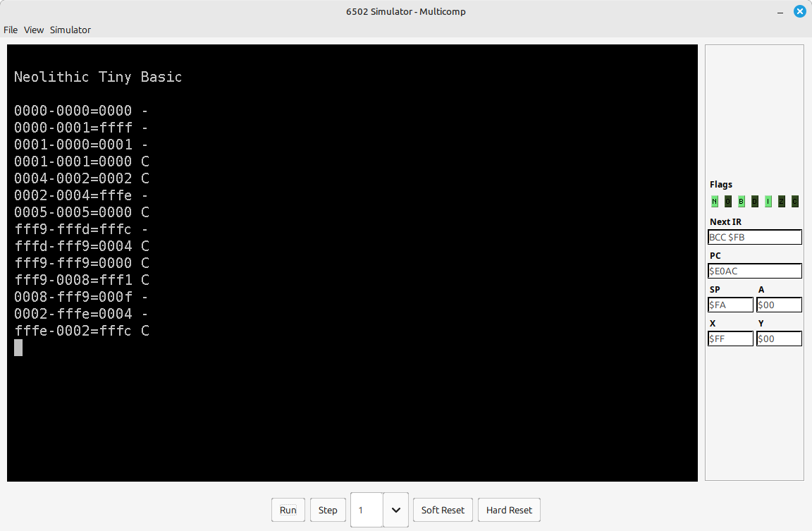Click the step count number field
The image size is (812, 531).
367,510
